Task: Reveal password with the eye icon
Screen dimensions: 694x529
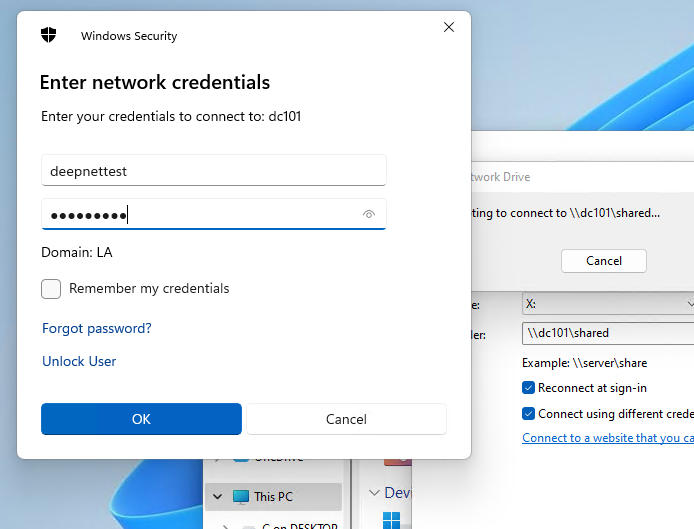Action: (369, 214)
